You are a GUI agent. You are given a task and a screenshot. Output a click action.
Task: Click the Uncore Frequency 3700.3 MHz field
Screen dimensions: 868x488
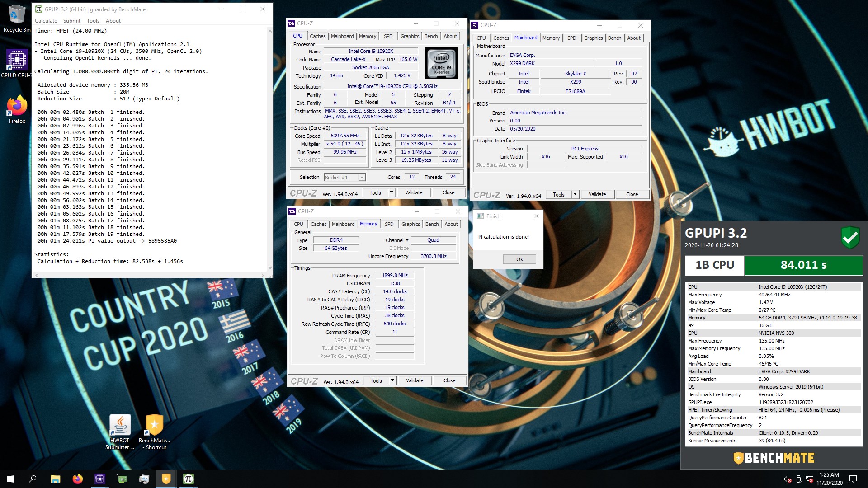point(434,256)
